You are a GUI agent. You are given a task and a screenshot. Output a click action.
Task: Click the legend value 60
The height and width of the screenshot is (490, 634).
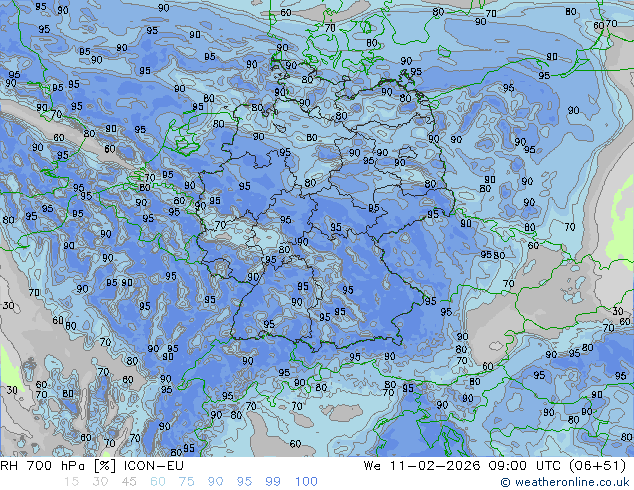click(158, 482)
